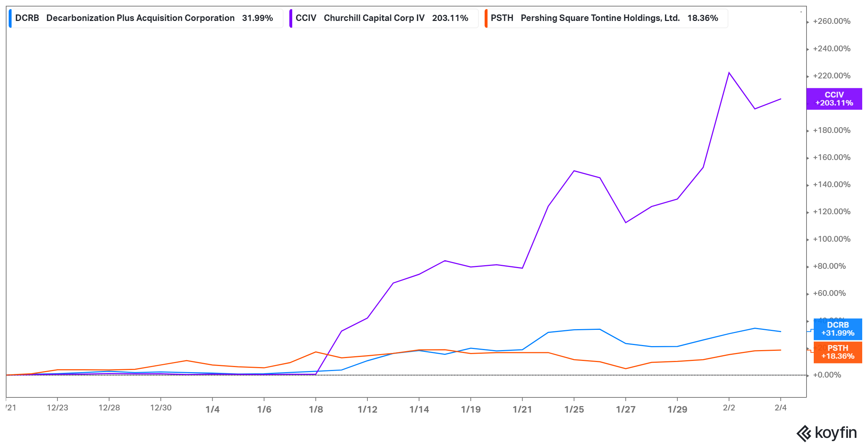Click the +180.00% y-axis label
868x448 pixels.
831,130
